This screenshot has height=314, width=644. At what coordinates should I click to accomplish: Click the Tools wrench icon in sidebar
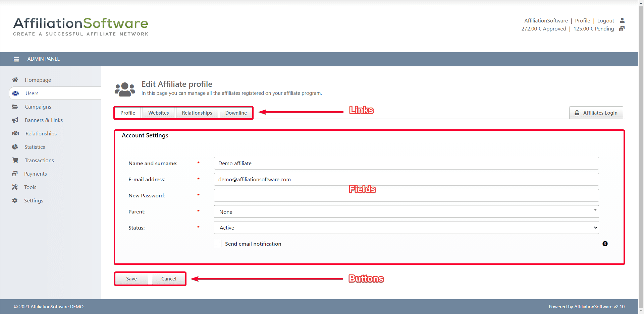[x=15, y=187]
